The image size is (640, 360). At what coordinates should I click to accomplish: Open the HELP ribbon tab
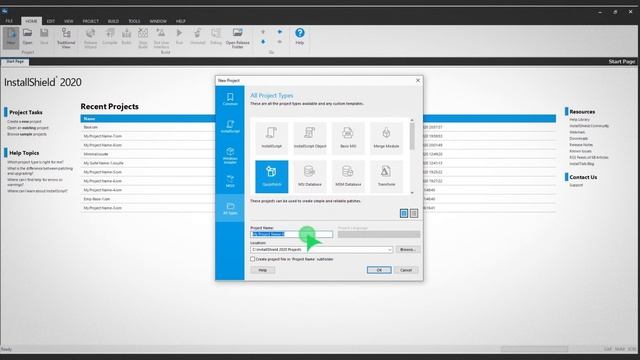[181, 21]
